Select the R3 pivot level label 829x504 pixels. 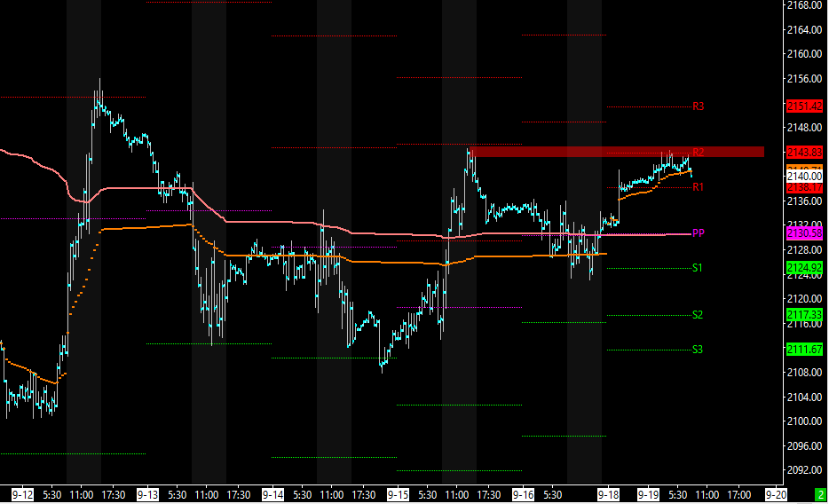[x=698, y=106]
